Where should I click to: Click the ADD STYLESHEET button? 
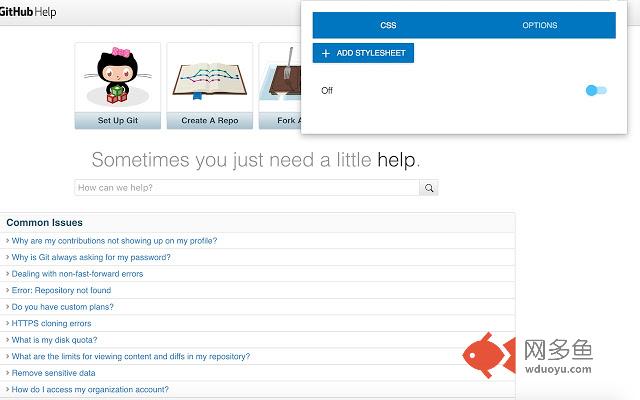(363, 53)
